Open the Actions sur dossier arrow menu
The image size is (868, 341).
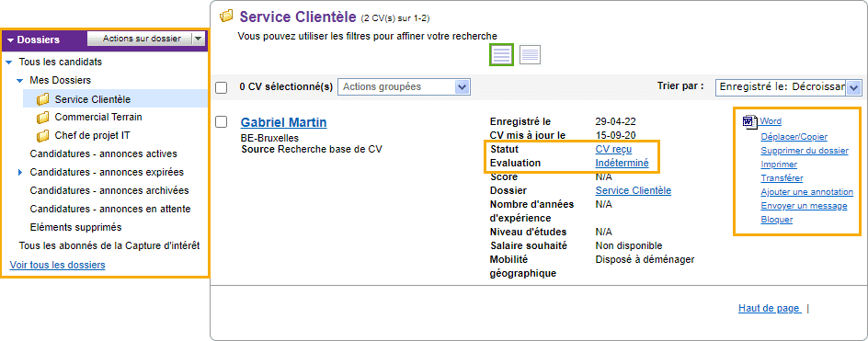click(x=199, y=39)
